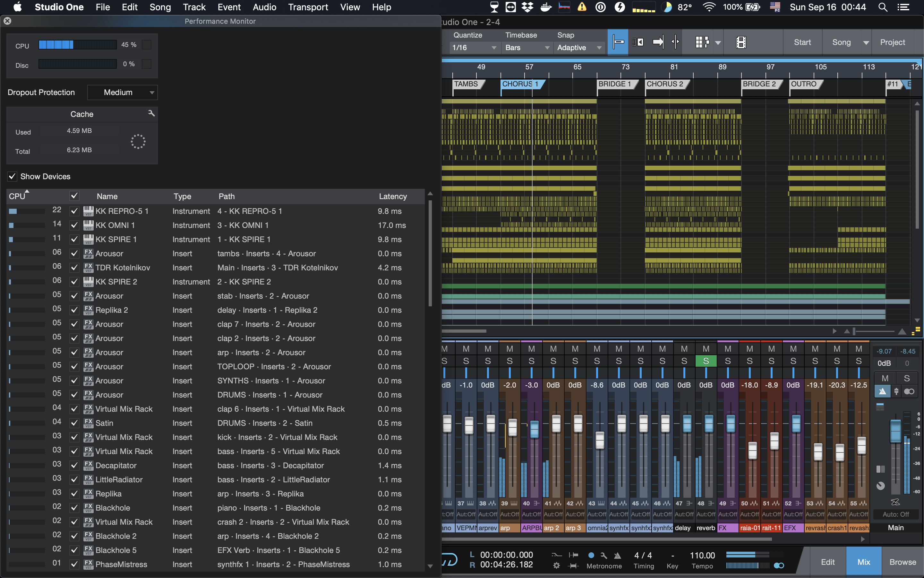This screenshot has width=924, height=578.
Task: Toggle Snap to grid button in toolbar
Action: (617, 42)
